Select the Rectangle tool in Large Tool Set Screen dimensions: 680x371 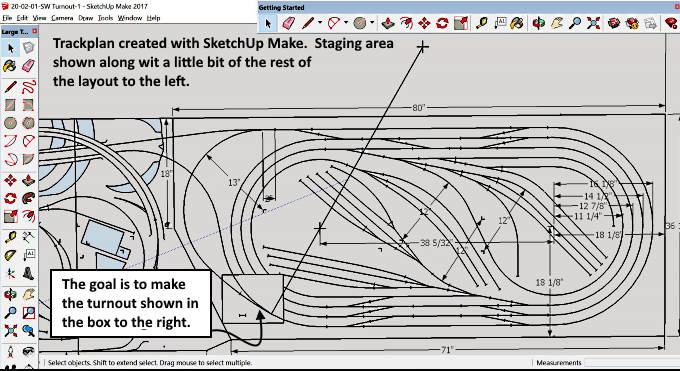pyautogui.click(x=10, y=105)
